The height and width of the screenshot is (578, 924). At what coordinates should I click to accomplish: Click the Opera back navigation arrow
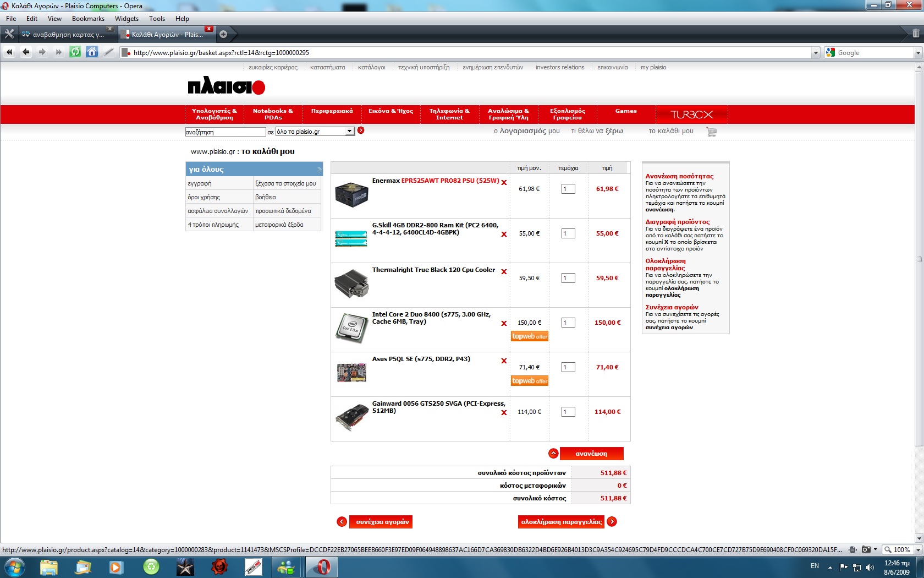(26, 52)
